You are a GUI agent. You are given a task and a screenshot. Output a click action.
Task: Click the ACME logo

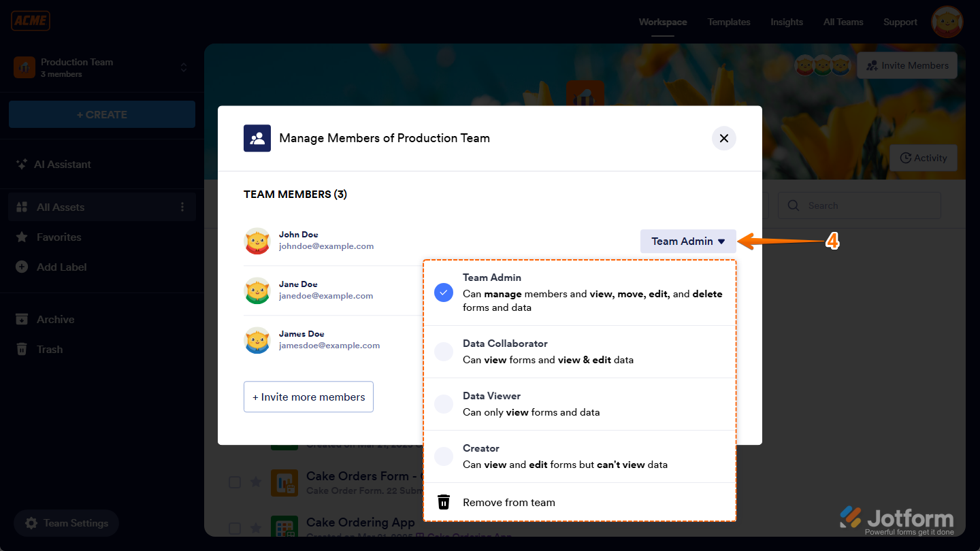pos(30,20)
